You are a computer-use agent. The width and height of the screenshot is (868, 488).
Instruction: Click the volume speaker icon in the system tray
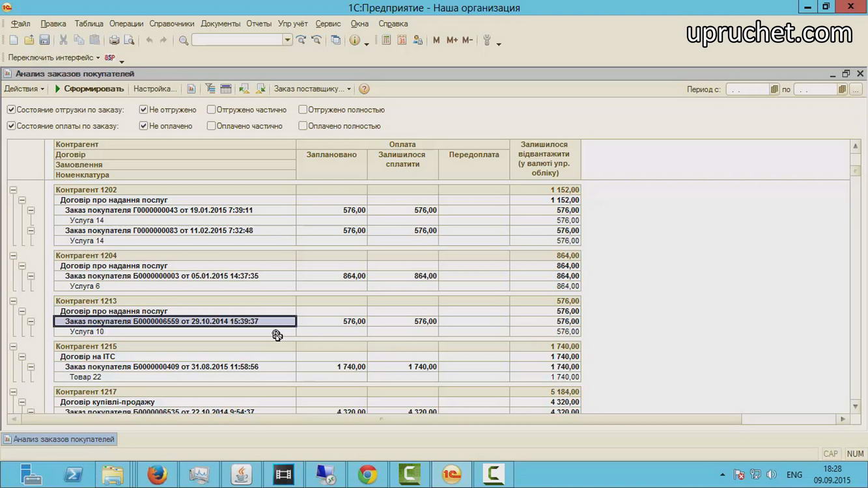tap(772, 475)
